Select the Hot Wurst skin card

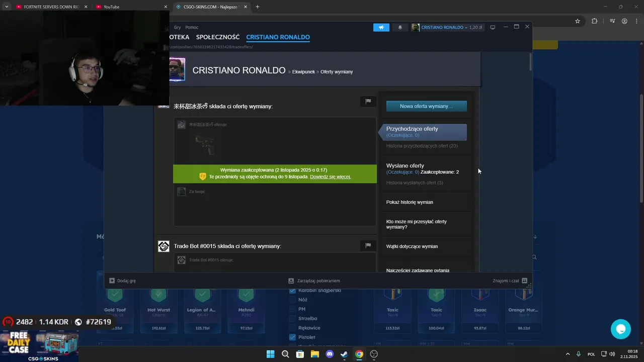coord(158,310)
